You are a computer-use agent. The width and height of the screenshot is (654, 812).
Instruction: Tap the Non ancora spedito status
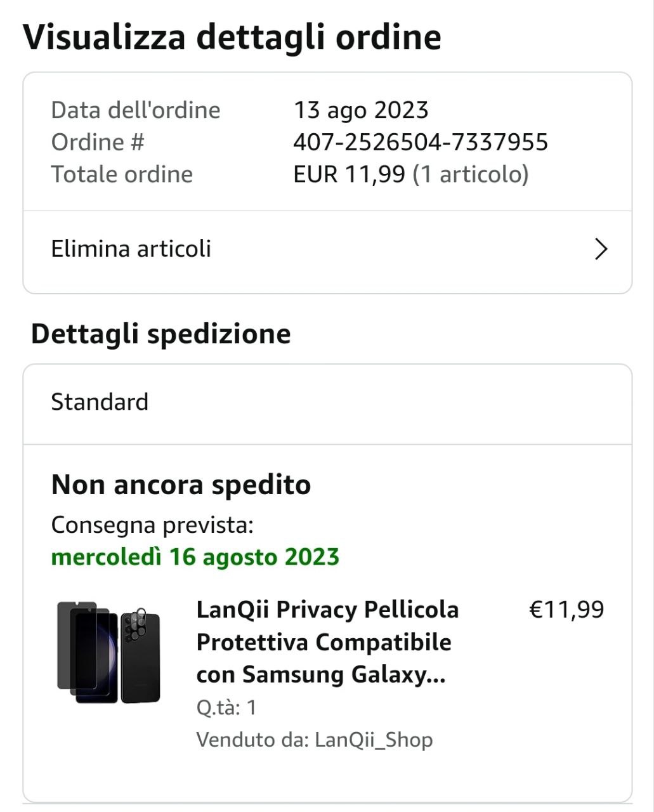coord(181,485)
